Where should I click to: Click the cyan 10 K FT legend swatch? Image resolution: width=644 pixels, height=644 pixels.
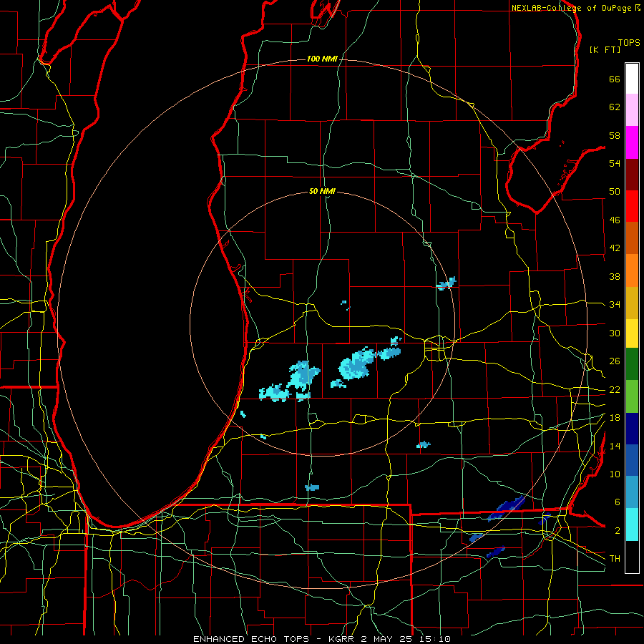coord(632,525)
